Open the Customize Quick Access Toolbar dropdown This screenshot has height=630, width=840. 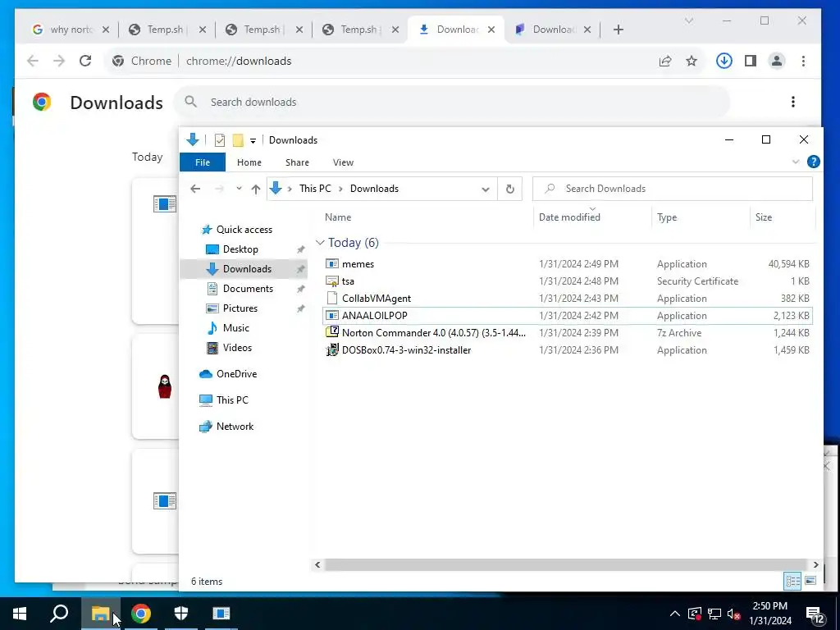pos(253,141)
